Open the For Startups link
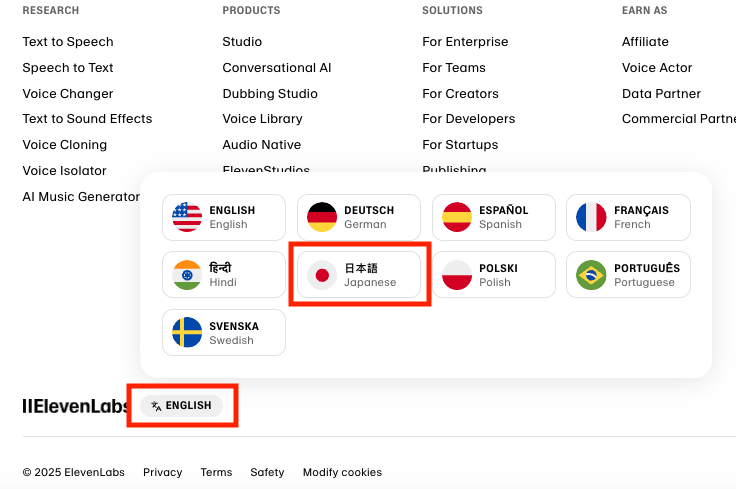The height and width of the screenshot is (489, 736). tap(460, 145)
